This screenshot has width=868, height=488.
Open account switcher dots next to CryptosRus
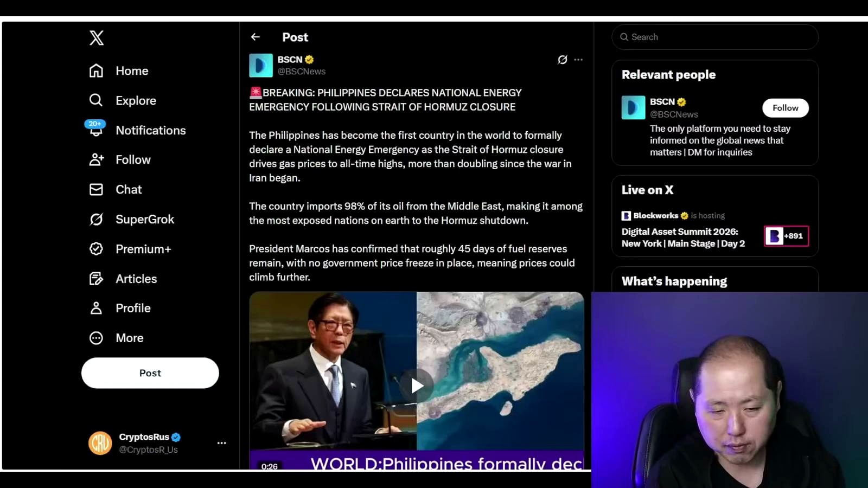[x=222, y=443]
